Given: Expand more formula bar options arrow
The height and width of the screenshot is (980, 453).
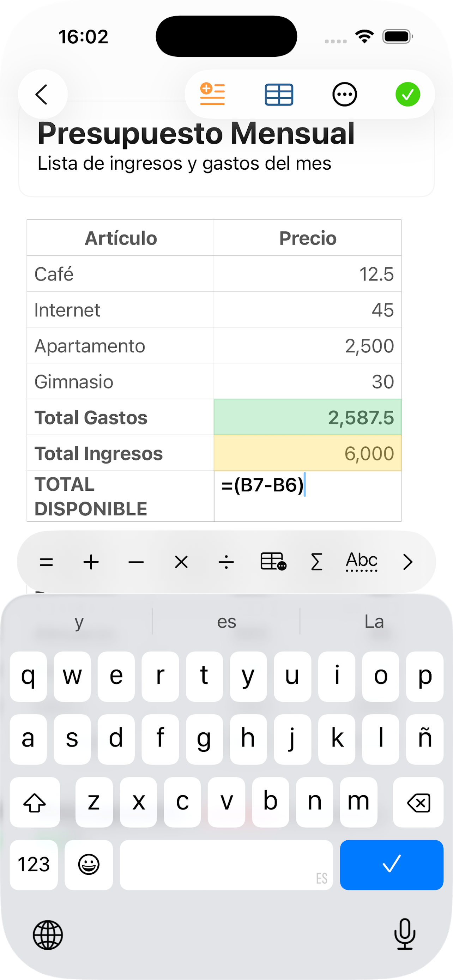Looking at the screenshot, I should point(407,562).
